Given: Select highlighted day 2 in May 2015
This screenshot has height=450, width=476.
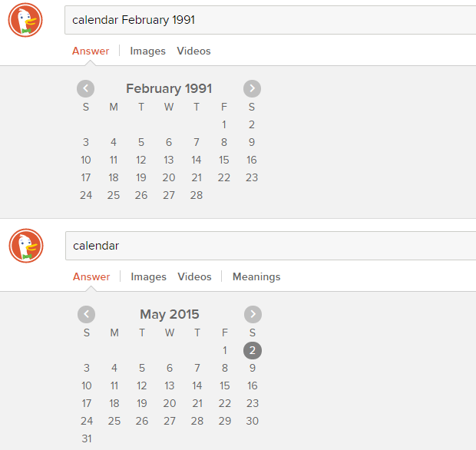Looking at the screenshot, I should click(x=253, y=350).
